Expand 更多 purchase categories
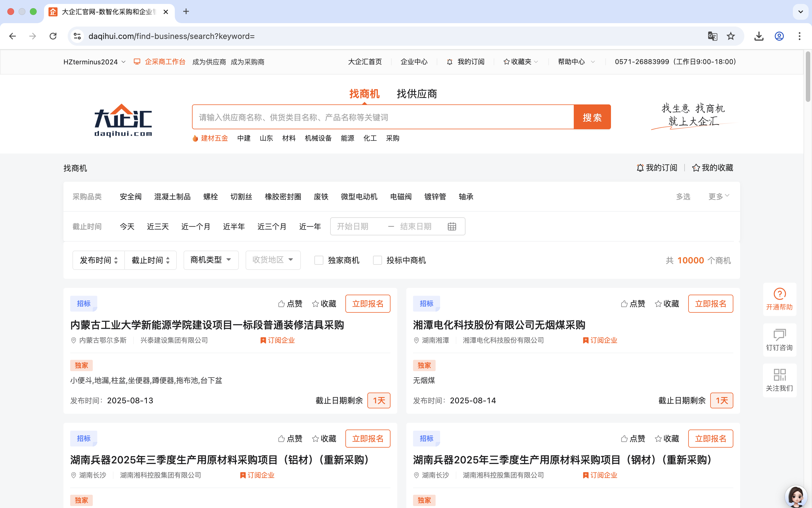812x508 pixels. pyautogui.click(x=719, y=196)
